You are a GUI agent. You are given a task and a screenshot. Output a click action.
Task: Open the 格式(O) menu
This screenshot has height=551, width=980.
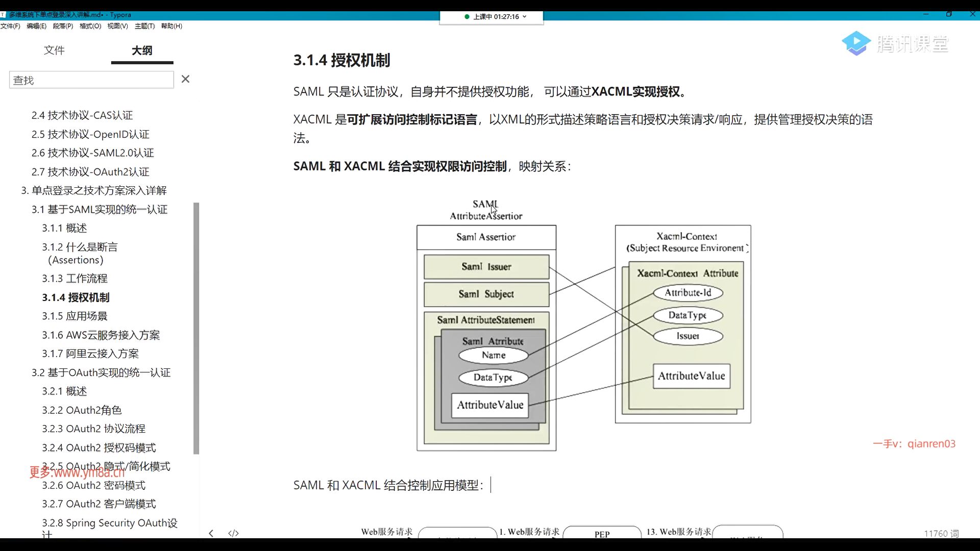pos(90,26)
